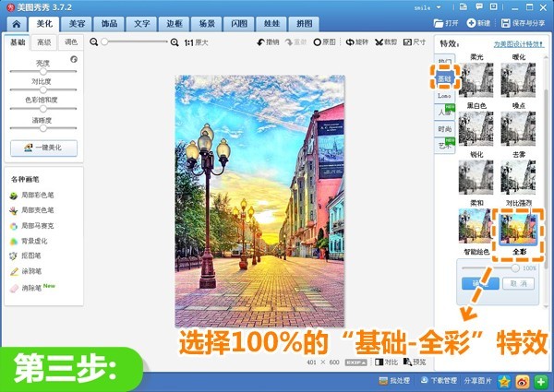The image size is (554, 392).
Task: Open the feedback speech-bubble icon in title bar
Action: [478, 6]
